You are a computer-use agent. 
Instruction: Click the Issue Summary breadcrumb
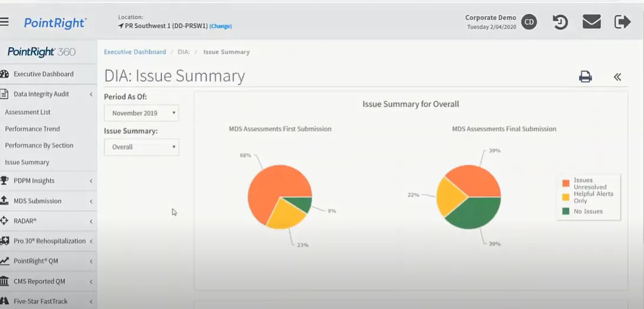click(226, 52)
